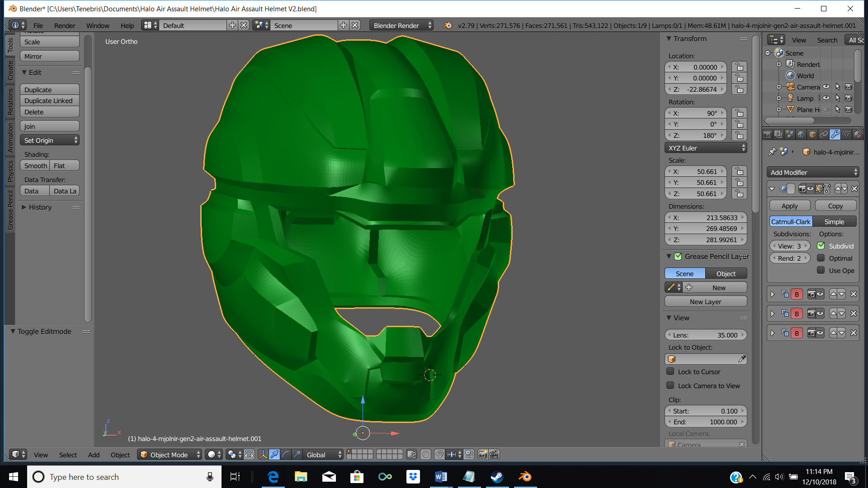The height and width of the screenshot is (488, 868).
Task: Remove the Subsurf modifier with X icon
Action: click(854, 188)
